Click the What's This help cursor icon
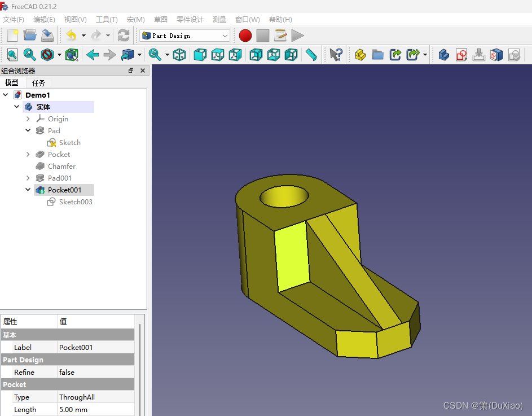Viewport: 532px width, 416px height. (336, 55)
